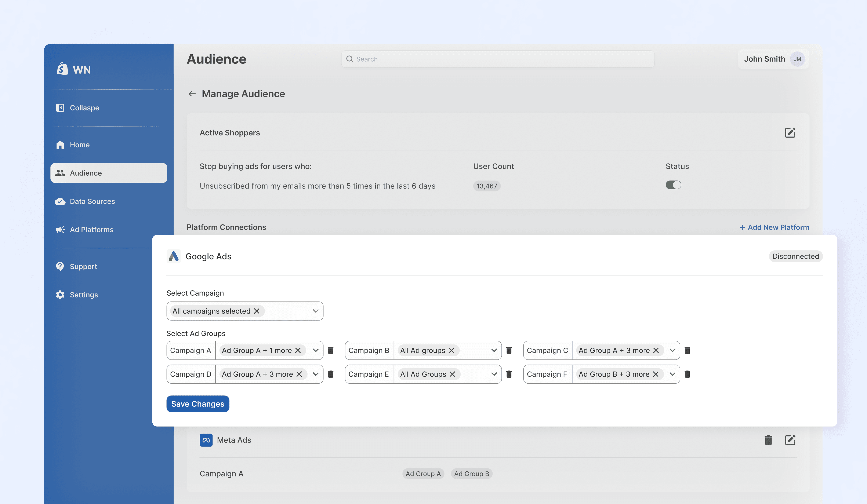Viewport: 867px width, 504px height.
Task: Click the Ad Platforms megaphone icon
Action: click(60, 230)
